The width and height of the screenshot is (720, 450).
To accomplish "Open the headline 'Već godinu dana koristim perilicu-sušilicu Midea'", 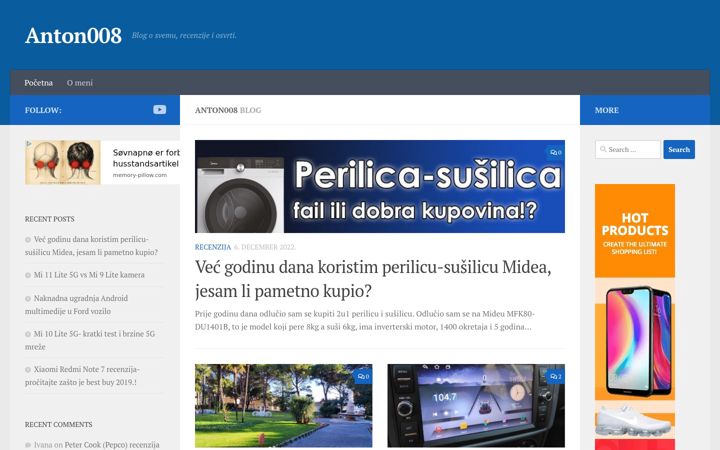I will pyautogui.click(x=373, y=279).
